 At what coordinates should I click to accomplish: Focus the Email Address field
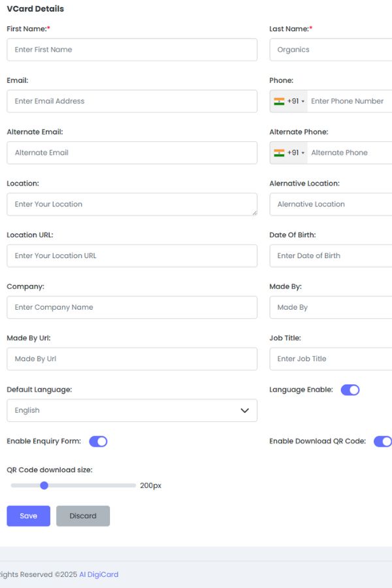pos(132,101)
